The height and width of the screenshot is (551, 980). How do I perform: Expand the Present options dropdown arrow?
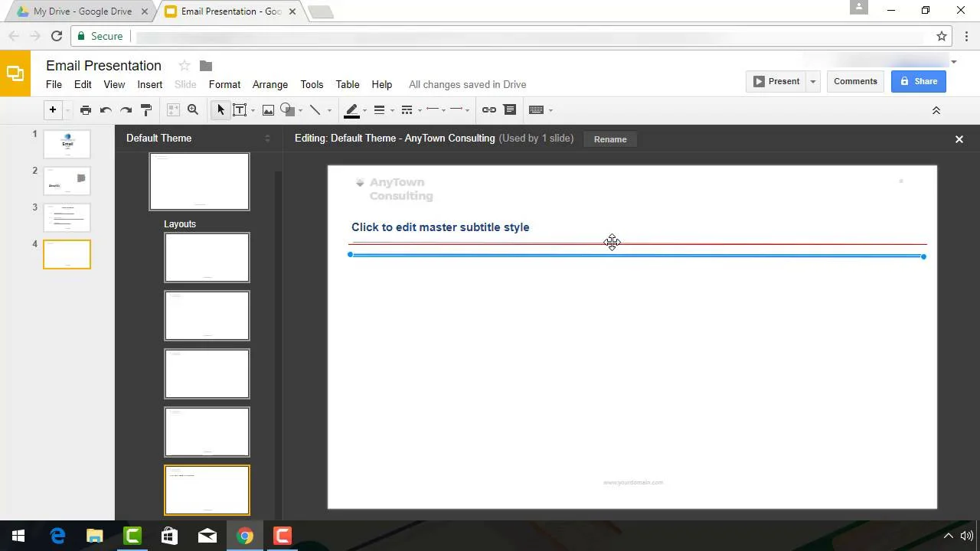813,81
